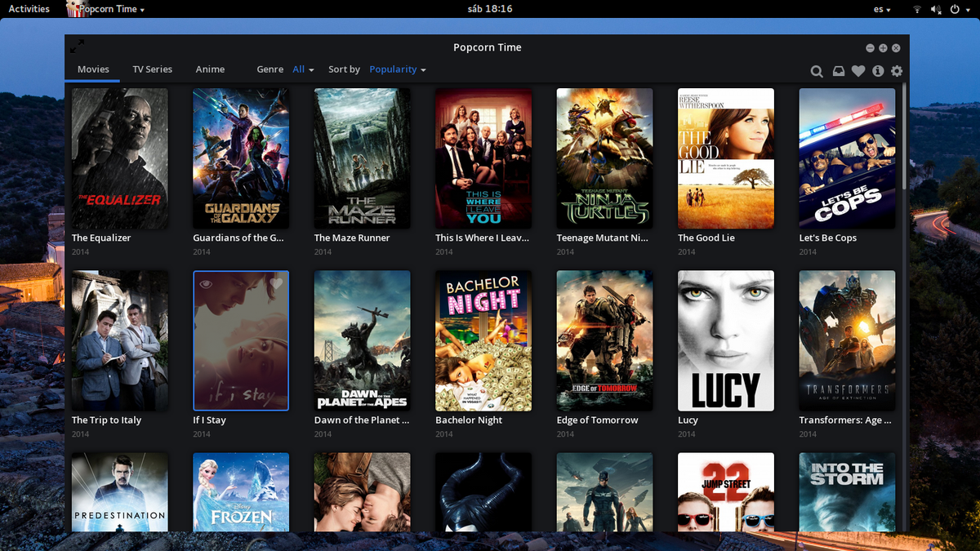Screen dimensions: 980x551
Task: Open the clock showing sáb 18:16
Action: point(489,9)
